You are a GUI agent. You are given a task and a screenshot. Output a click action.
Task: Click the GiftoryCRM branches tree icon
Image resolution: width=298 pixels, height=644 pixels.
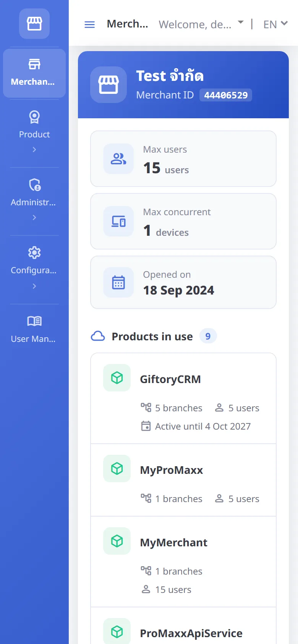pyautogui.click(x=146, y=407)
